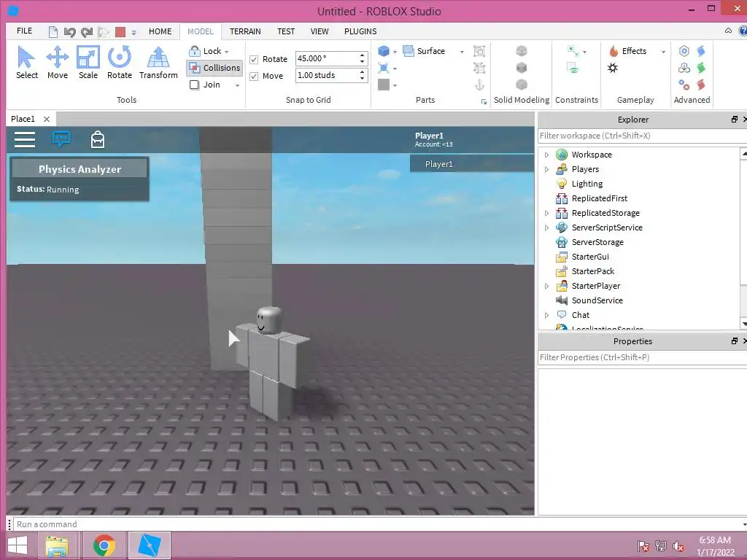The width and height of the screenshot is (747, 560).
Task: Click the Negate icon in Solid Modeling
Action: click(522, 68)
